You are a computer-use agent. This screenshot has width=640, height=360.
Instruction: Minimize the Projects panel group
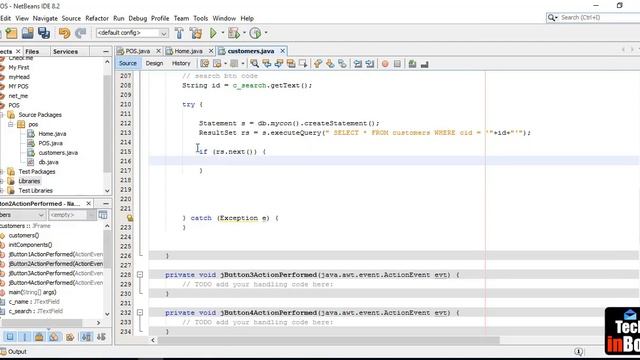pos(106,51)
